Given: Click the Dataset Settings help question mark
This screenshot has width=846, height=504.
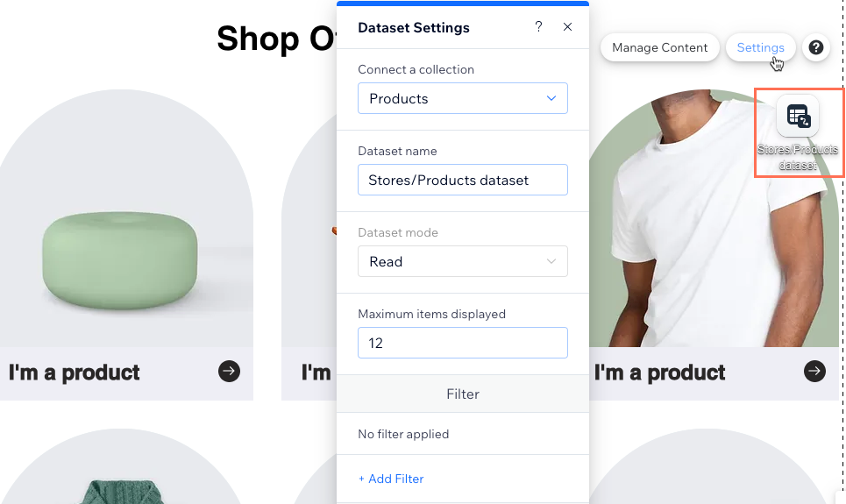Looking at the screenshot, I should [x=538, y=26].
